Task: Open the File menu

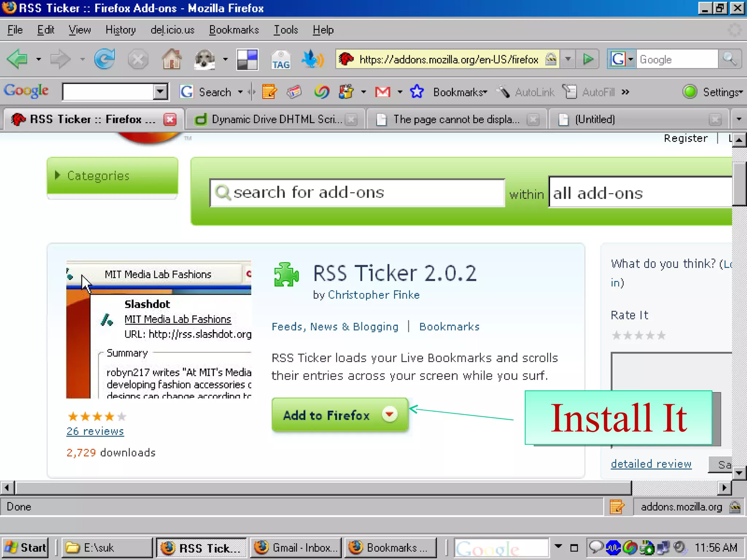Action: pyautogui.click(x=15, y=30)
